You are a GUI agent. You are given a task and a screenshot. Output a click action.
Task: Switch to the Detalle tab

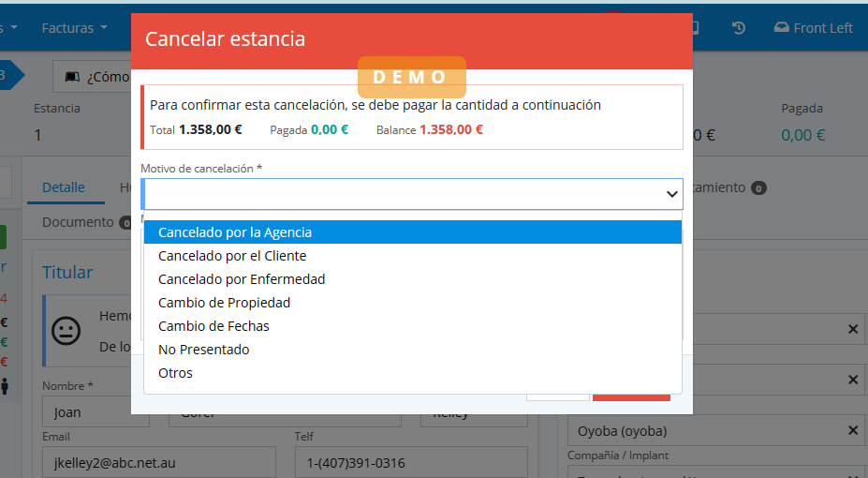click(x=64, y=187)
